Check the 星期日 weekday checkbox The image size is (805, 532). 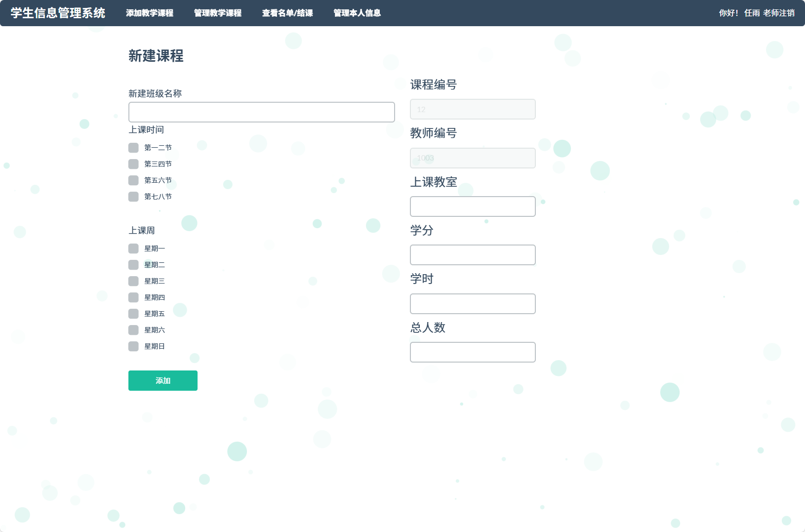click(x=133, y=346)
